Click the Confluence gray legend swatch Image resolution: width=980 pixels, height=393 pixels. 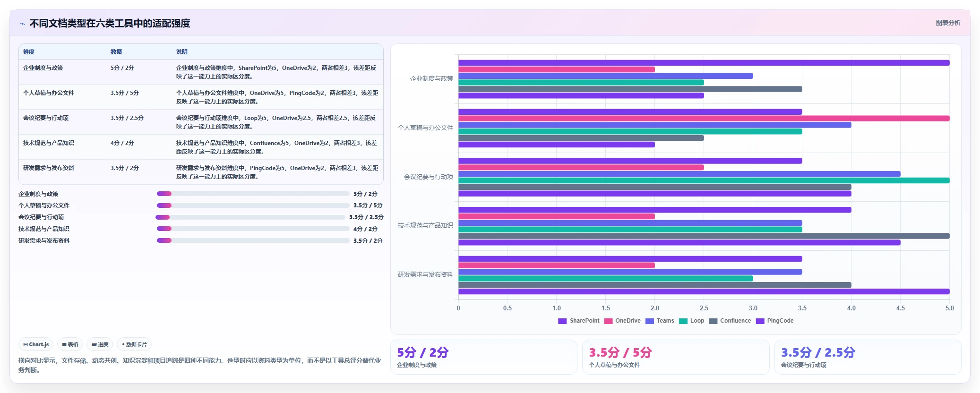(x=713, y=321)
